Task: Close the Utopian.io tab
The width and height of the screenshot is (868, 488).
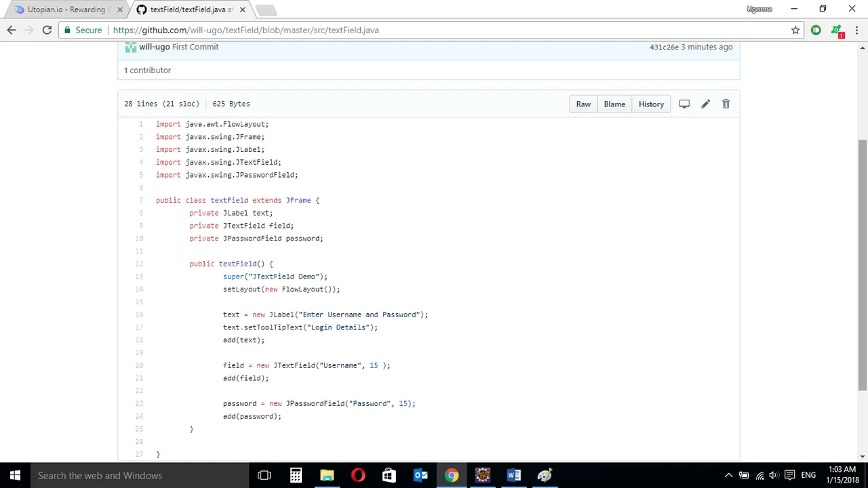Action: (x=120, y=9)
